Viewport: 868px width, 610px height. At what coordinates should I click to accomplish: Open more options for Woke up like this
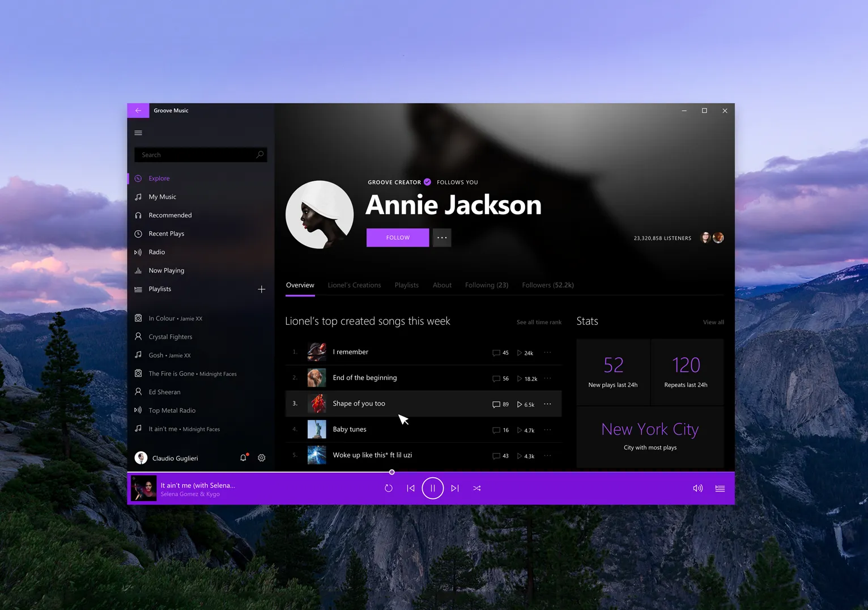547,455
